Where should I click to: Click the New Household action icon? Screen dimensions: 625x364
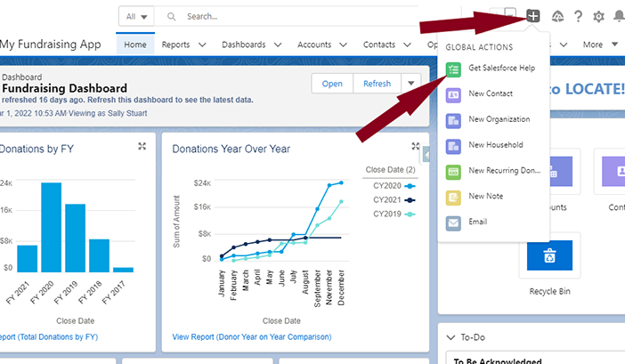click(453, 146)
